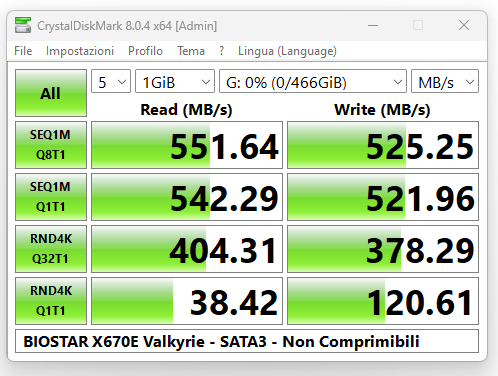Expand the 1GiB test size dropdown
Screen dimensions: 498x376
pyautogui.click(x=175, y=81)
